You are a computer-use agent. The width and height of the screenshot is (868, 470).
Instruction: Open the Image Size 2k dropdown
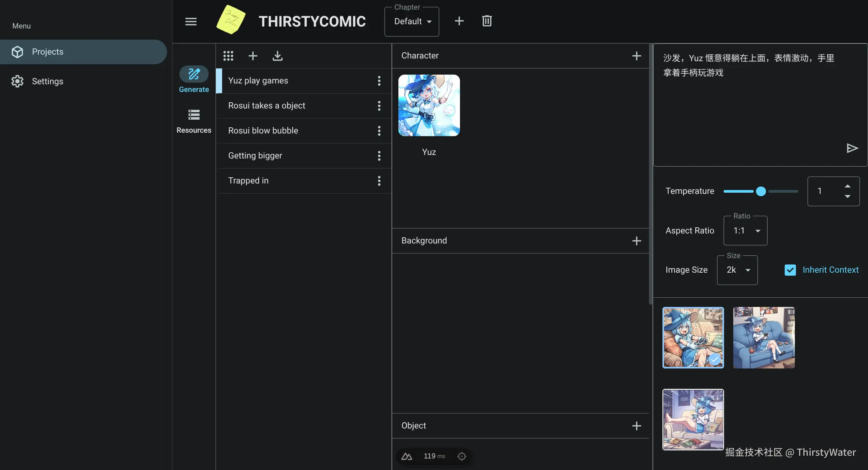coord(737,270)
